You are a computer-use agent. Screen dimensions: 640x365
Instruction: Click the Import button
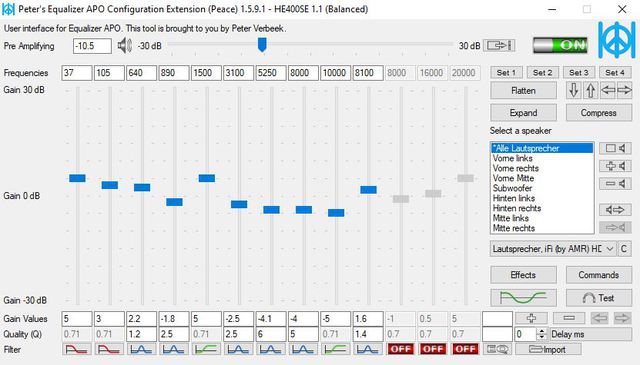tap(547, 349)
